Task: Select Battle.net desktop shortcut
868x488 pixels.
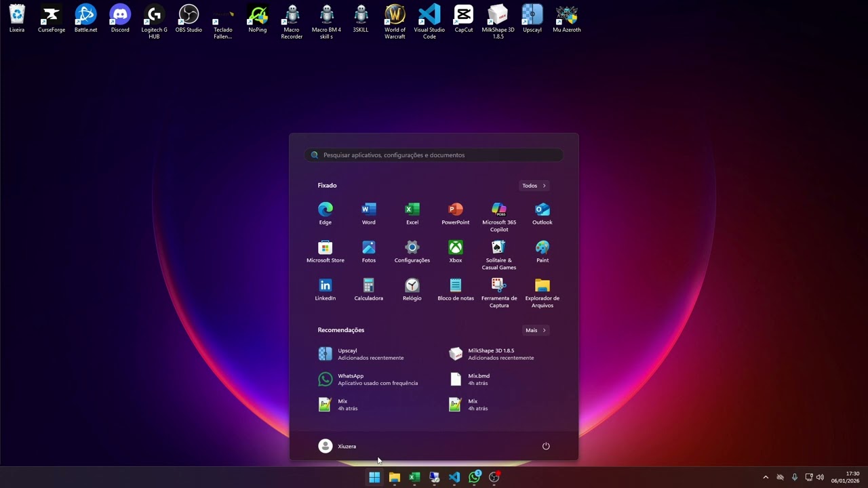Action: point(85,19)
